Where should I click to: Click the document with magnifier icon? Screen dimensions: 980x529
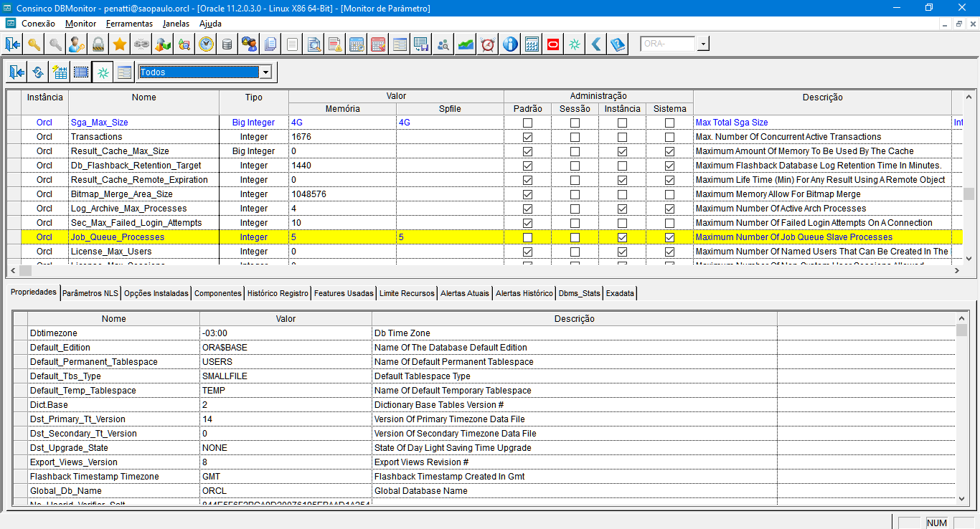click(314, 44)
